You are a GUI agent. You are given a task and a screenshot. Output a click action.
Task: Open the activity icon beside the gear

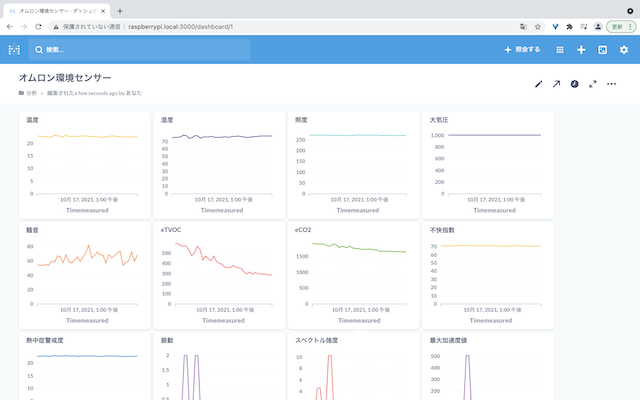(x=602, y=50)
